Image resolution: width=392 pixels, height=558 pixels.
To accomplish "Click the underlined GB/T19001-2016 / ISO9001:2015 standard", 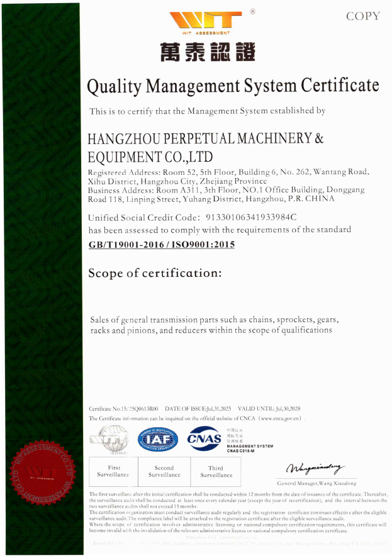I will point(162,244).
